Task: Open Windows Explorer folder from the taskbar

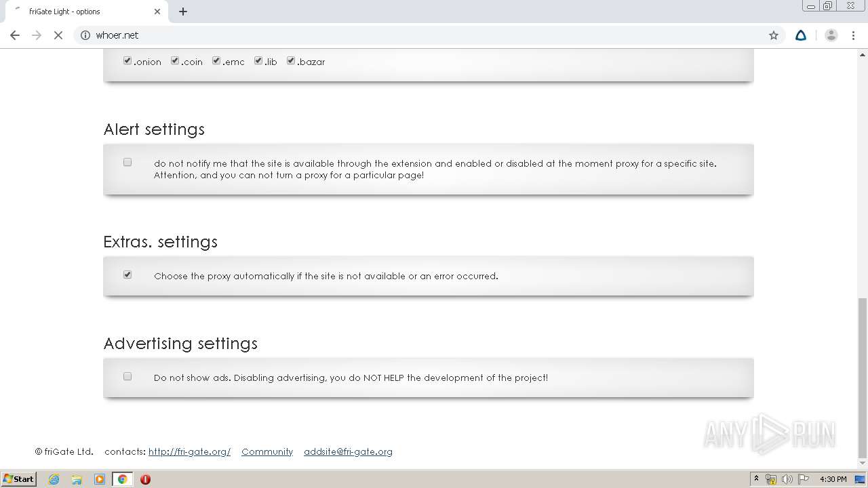Action: (x=77, y=479)
